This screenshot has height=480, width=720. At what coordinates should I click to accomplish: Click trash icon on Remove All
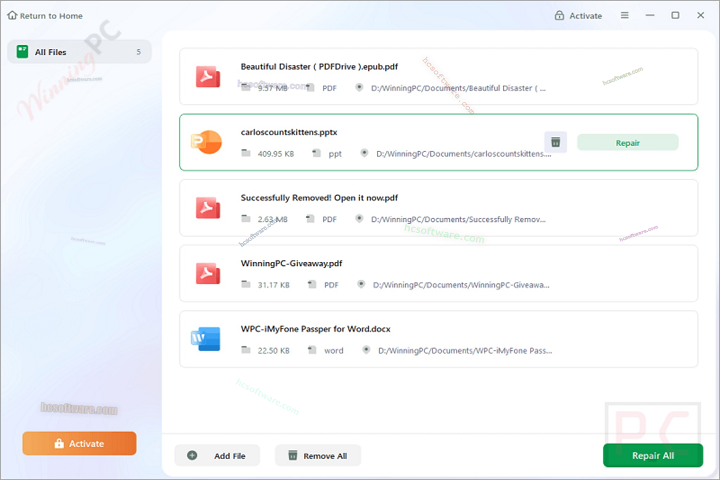[292, 455]
